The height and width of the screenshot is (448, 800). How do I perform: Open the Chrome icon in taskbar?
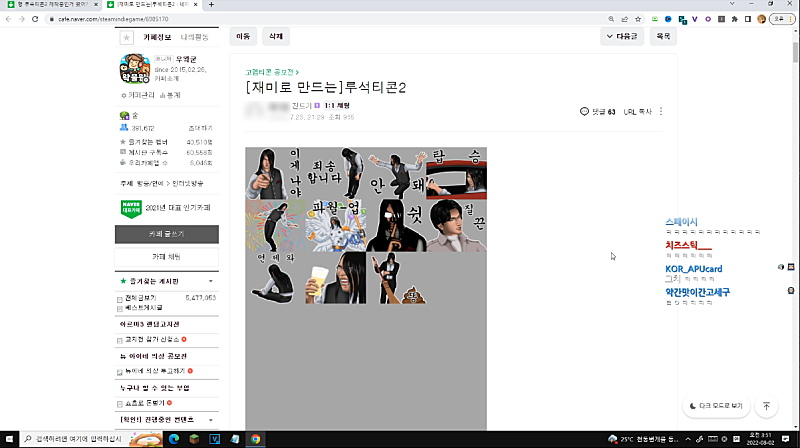[x=256, y=439]
